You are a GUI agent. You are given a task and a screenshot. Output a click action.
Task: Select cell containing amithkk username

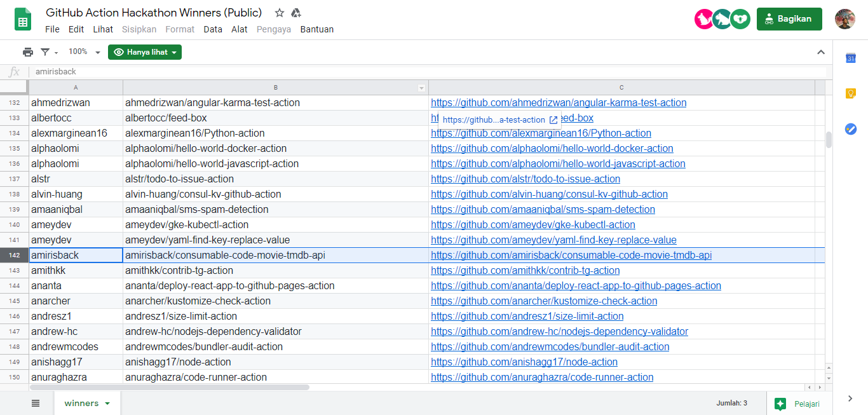coord(76,271)
